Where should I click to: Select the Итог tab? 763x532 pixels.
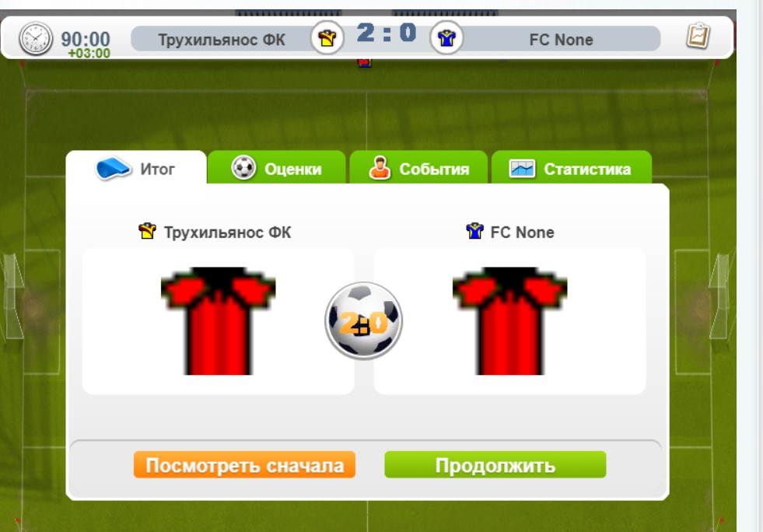[136, 167]
